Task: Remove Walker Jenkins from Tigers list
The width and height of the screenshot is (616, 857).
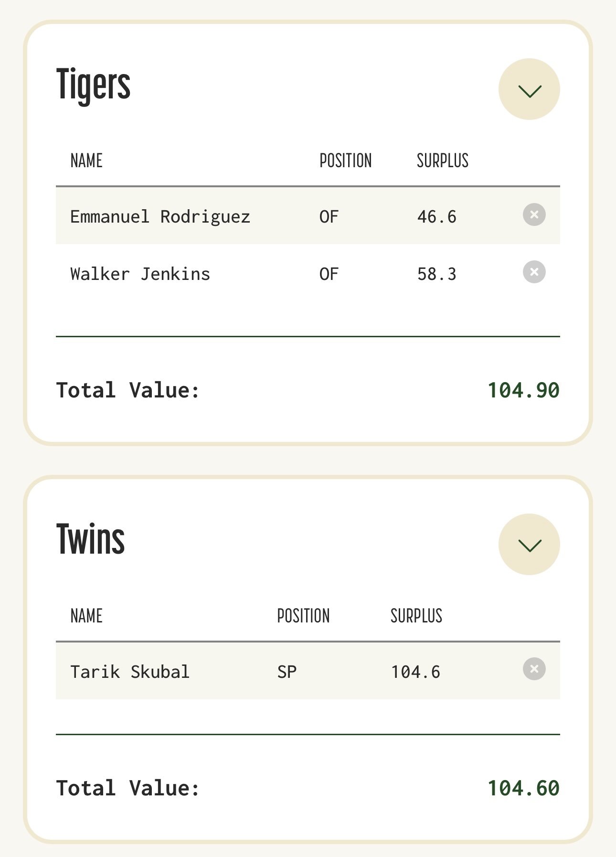Action: pyautogui.click(x=534, y=272)
